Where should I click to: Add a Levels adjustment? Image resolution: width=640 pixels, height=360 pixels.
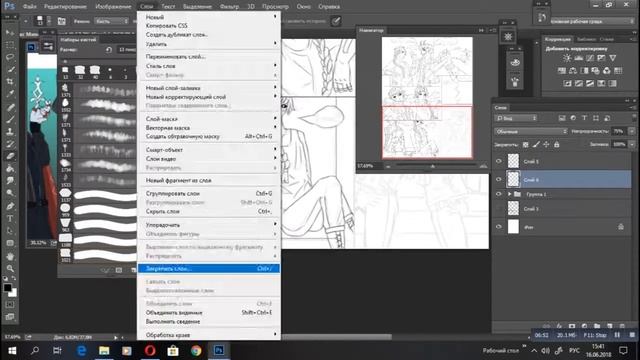click(x=578, y=58)
